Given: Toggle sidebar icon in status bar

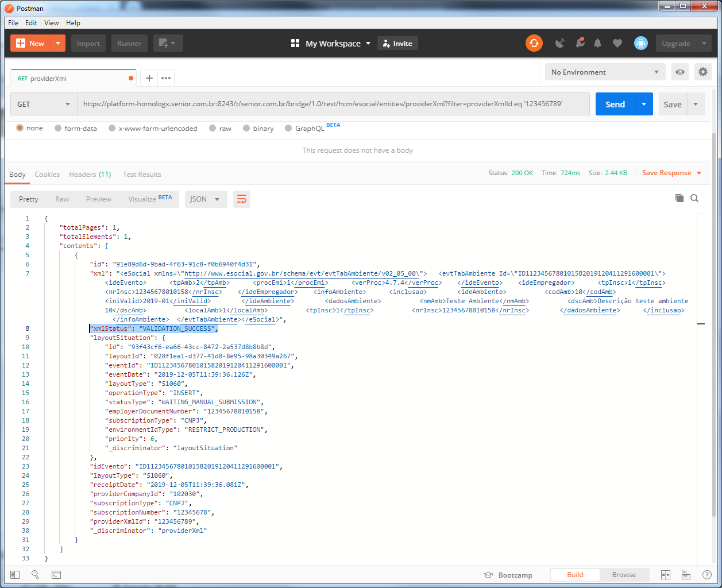Looking at the screenshot, I should (x=15, y=575).
